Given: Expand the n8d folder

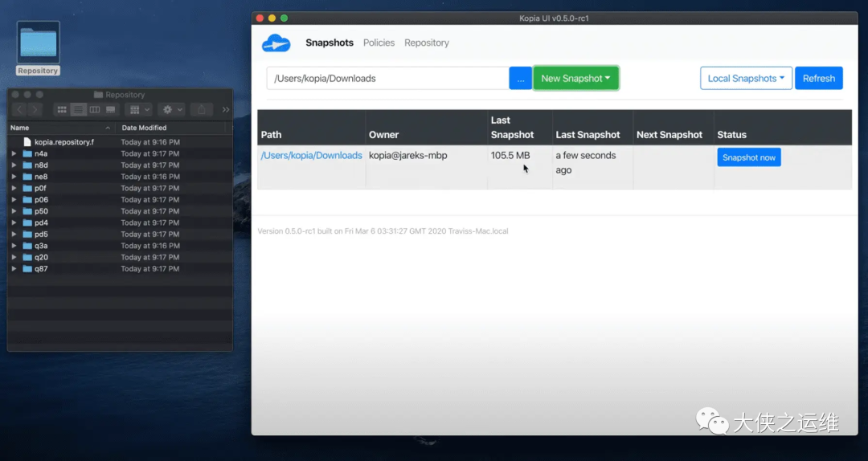Looking at the screenshot, I should click(14, 165).
